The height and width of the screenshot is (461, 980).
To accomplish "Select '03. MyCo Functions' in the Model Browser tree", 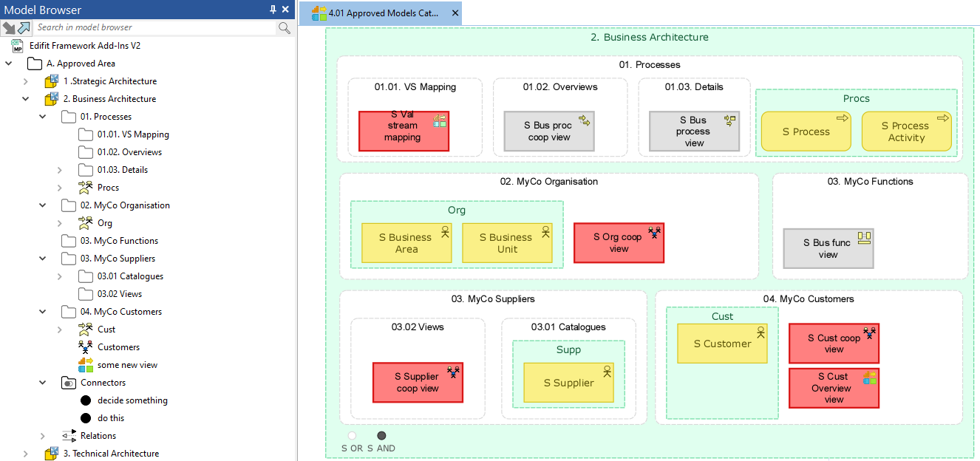I will (x=119, y=241).
